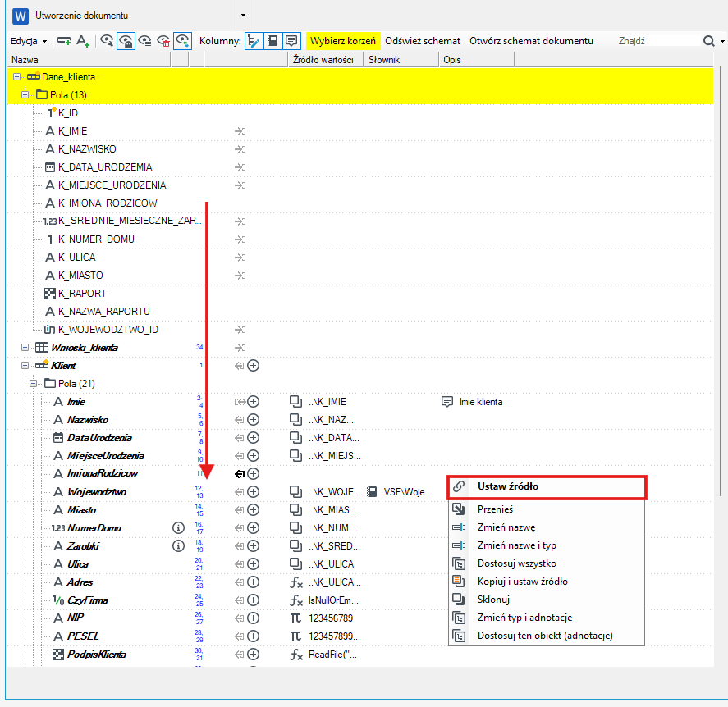This screenshot has height=707, width=728.
Task: Click into the Znajdź search field
Action: pos(657,41)
